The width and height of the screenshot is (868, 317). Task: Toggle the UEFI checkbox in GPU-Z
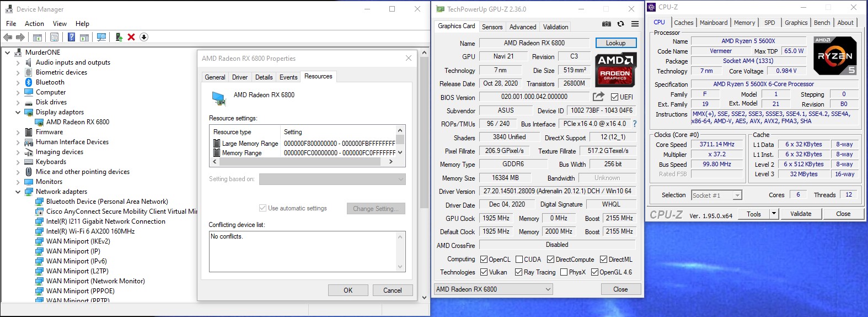(x=614, y=97)
